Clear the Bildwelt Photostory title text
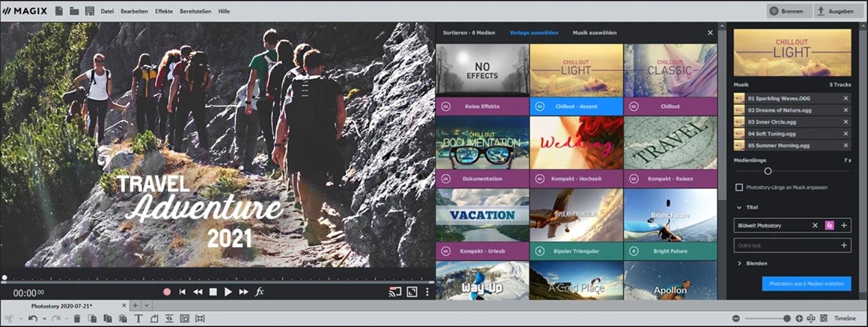 (815, 225)
